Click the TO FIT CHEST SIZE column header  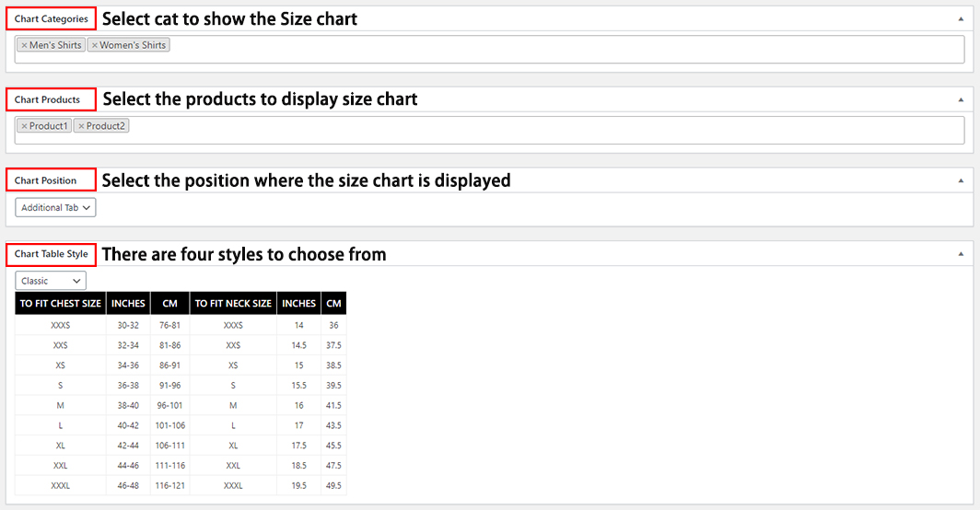point(61,304)
